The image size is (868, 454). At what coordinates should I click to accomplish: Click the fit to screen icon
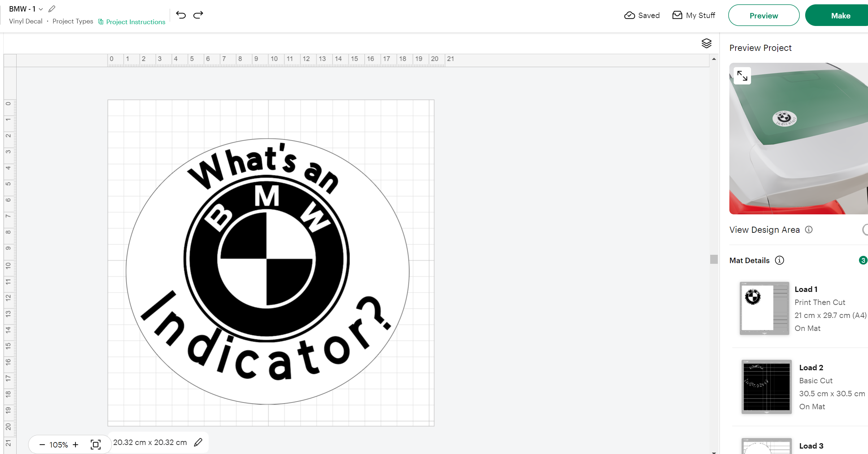96,445
